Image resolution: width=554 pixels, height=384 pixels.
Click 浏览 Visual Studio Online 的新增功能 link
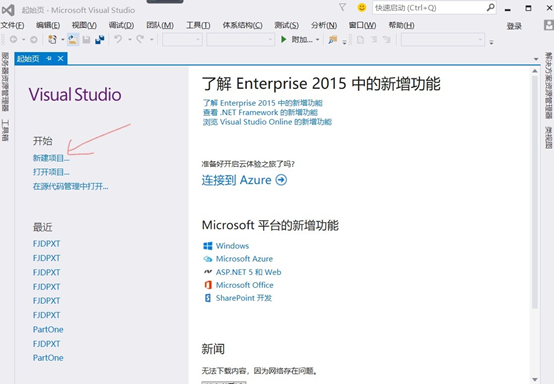(267, 122)
